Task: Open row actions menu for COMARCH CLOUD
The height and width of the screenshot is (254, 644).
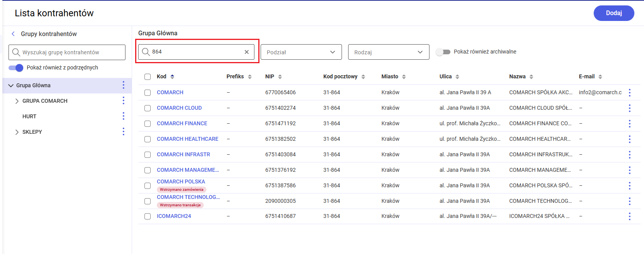Action: pos(629,108)
